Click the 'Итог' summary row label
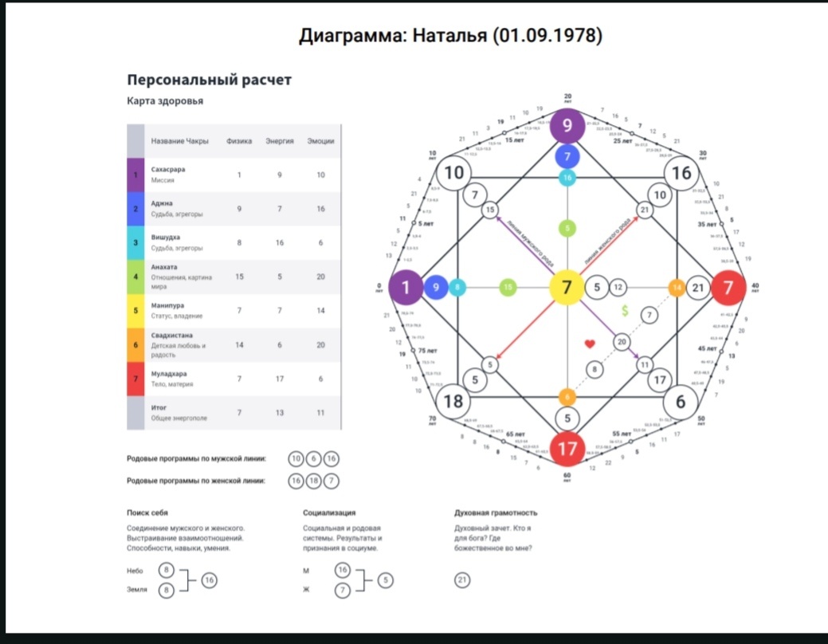The height and width of the screenshot is (644, 828). point(159,408)
